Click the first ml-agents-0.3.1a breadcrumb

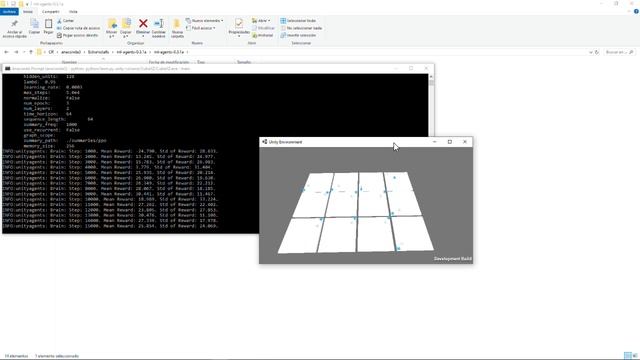click(131, 52)
